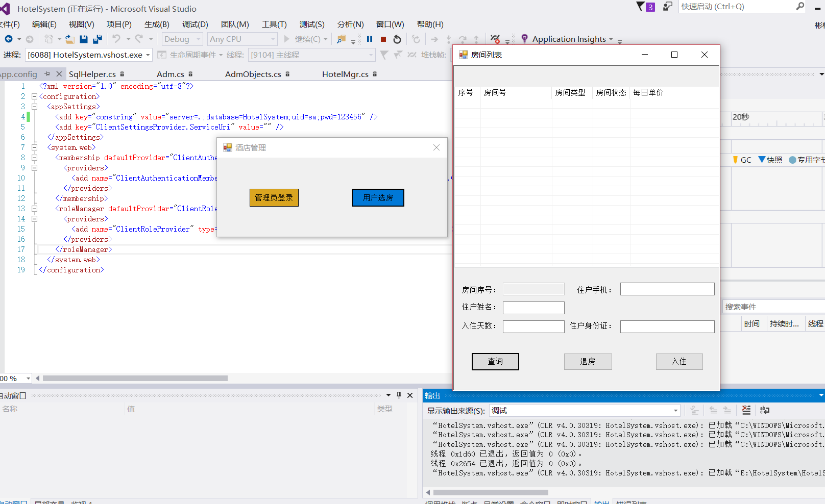Open the Project (项目) menu
The width and height of the screenshot is (825, 504).
click(x=119, y=24)
